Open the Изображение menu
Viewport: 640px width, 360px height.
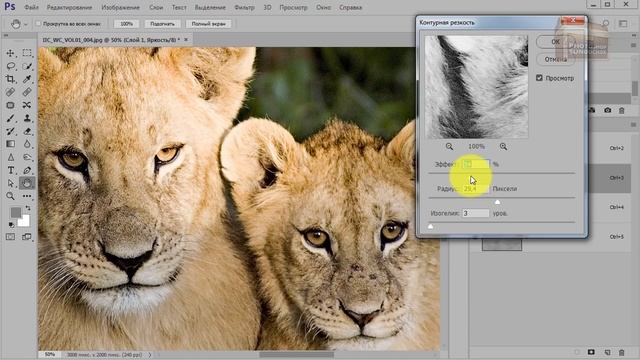click(x=120, y=7)
